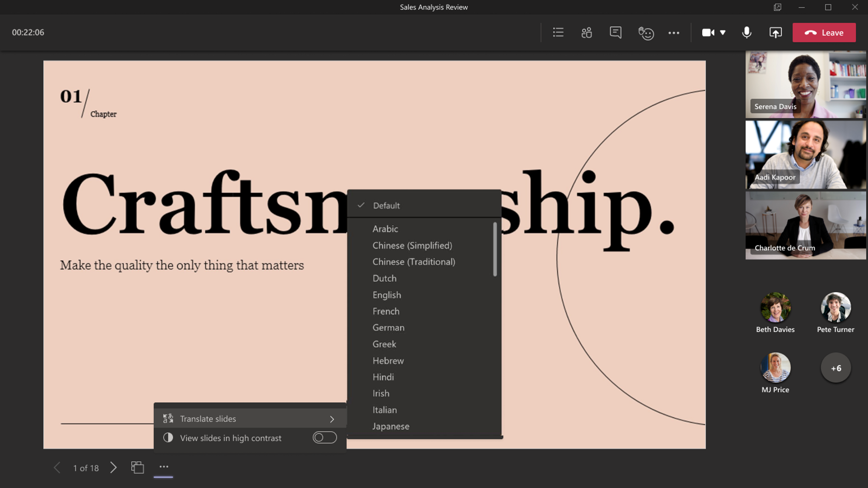Click View slides in high contrast label

coord(231,437)
